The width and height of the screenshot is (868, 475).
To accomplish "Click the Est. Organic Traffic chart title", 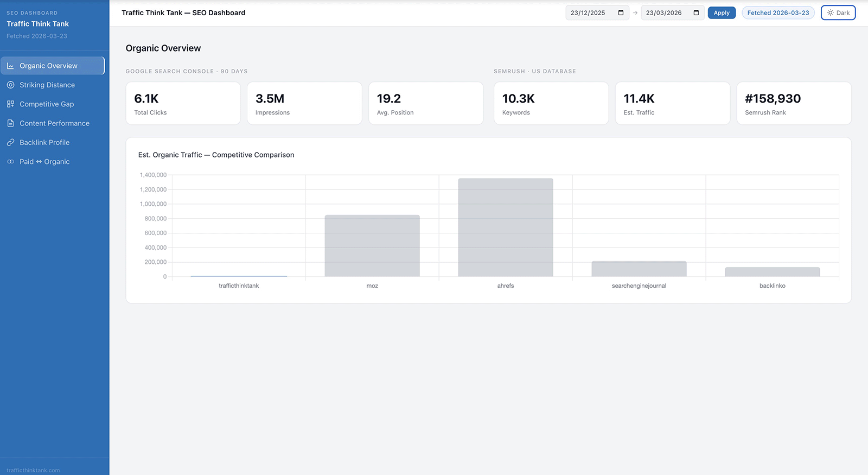I will pos(216,155).
